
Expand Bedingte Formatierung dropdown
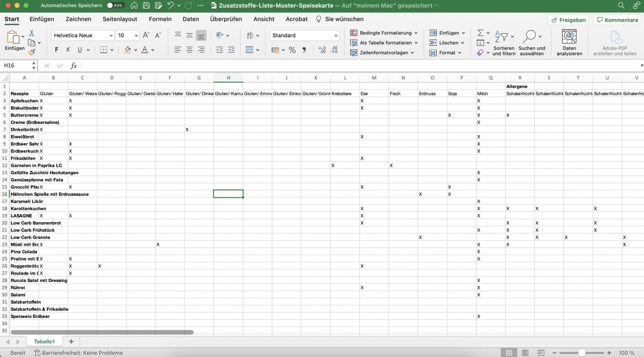pos(384,33)
